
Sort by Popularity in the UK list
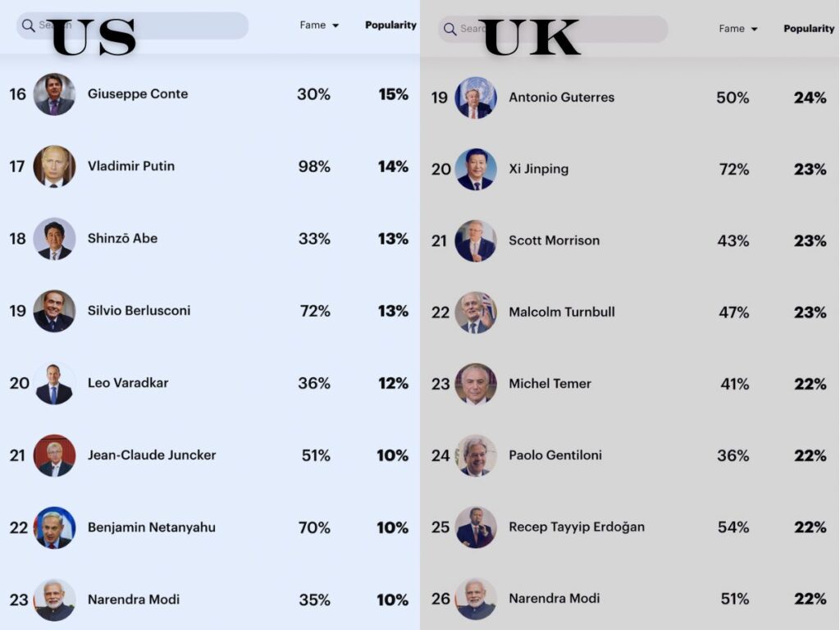[x=809, y=29]
